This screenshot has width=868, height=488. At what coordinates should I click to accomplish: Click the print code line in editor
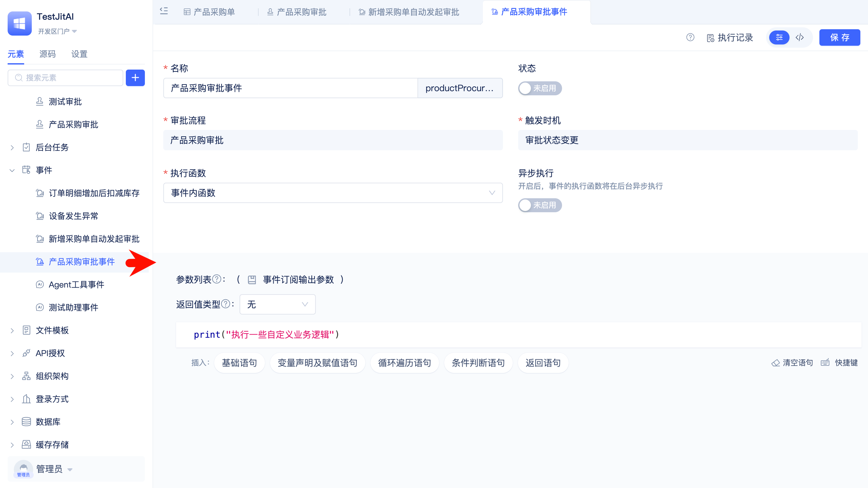pyautogui.click(x=267, y=334)
